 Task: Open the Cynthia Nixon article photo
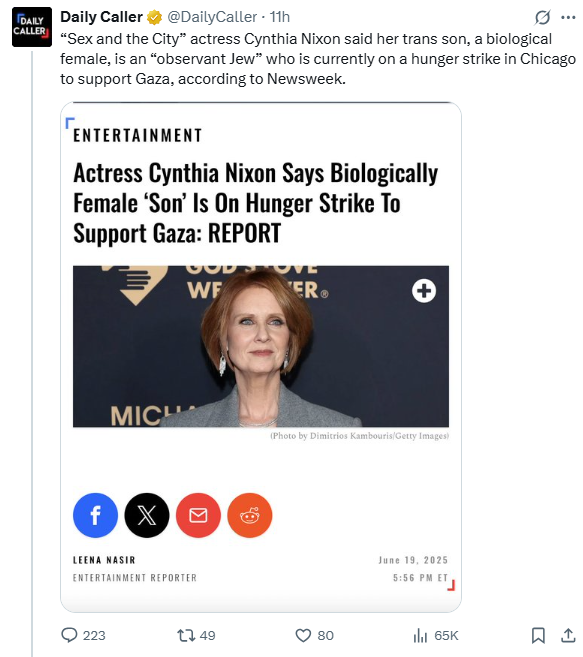pos(261,347)
